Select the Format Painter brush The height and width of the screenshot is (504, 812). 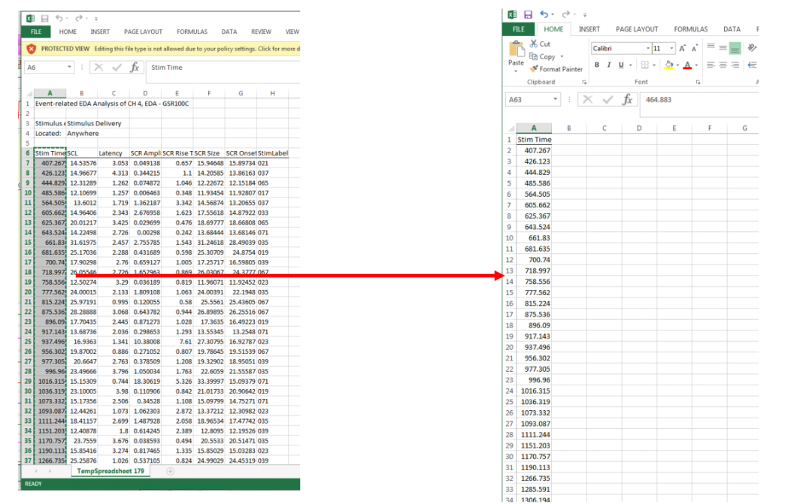[x=534, y=69]
